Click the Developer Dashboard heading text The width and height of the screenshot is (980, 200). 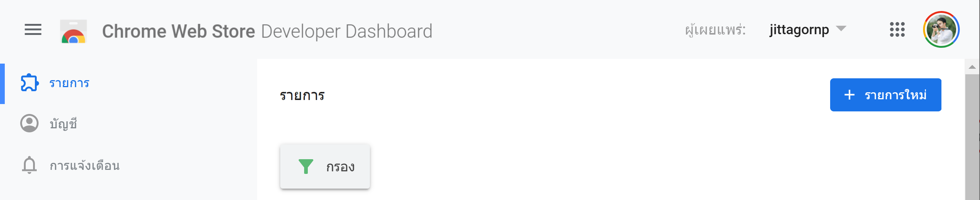(x=347, y=32)
